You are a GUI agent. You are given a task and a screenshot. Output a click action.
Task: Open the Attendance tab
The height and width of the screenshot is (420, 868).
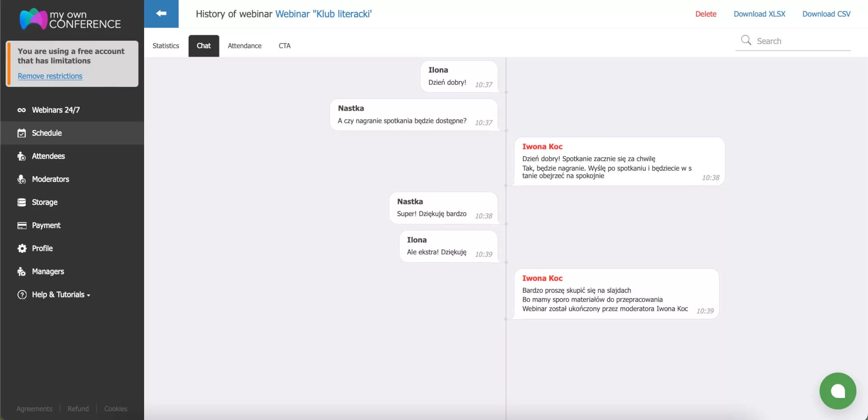pyautogui.click(x=245, y=45)
